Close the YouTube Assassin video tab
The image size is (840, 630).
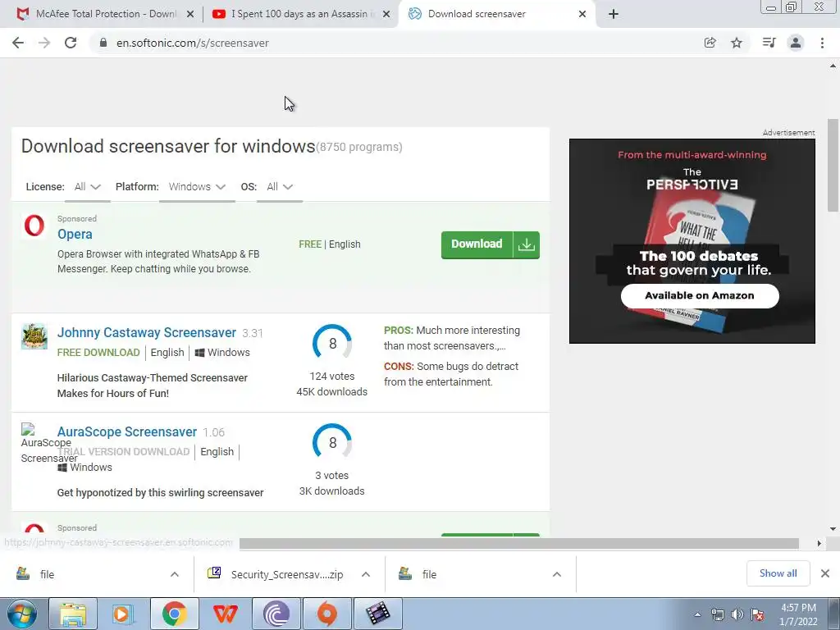pyautogui.click(x=386, y=15)
